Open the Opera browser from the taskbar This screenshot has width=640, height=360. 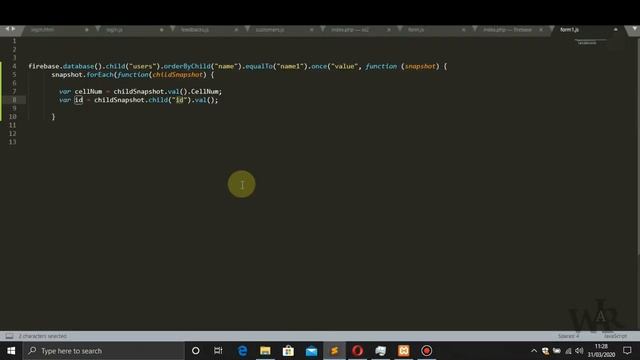pyautogui.click(x=358, y=351)
